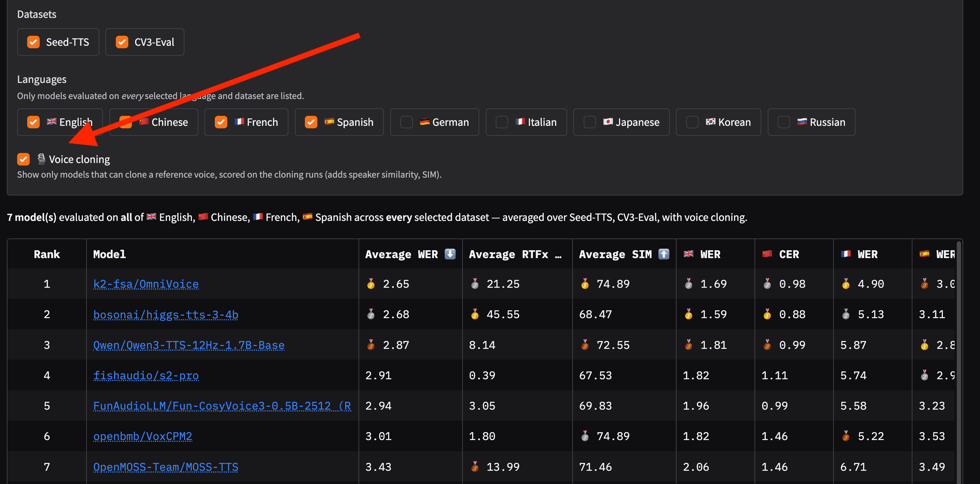Click the Average RTFx cell "1.80"
The image size is (980, 484).
coord(482,436)
